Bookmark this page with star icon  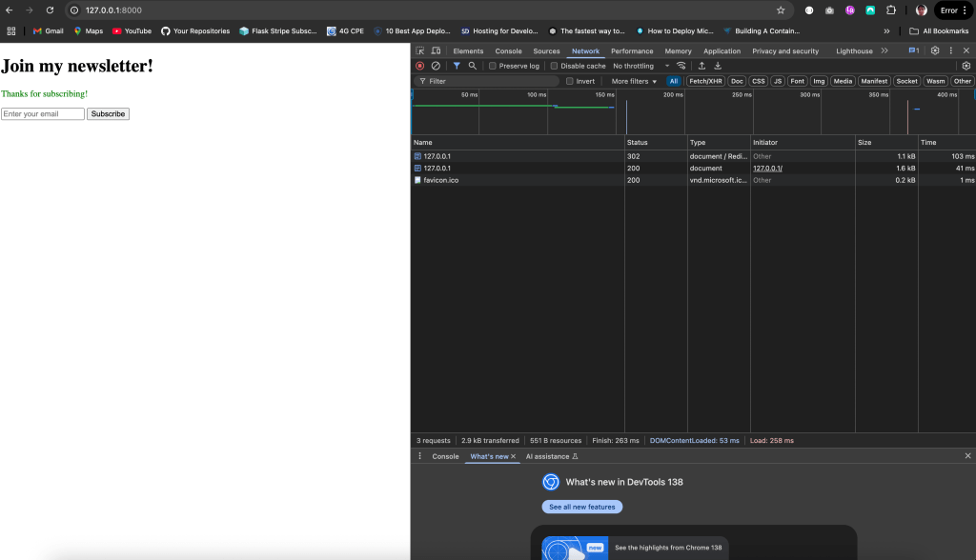(x=781, y=10)
